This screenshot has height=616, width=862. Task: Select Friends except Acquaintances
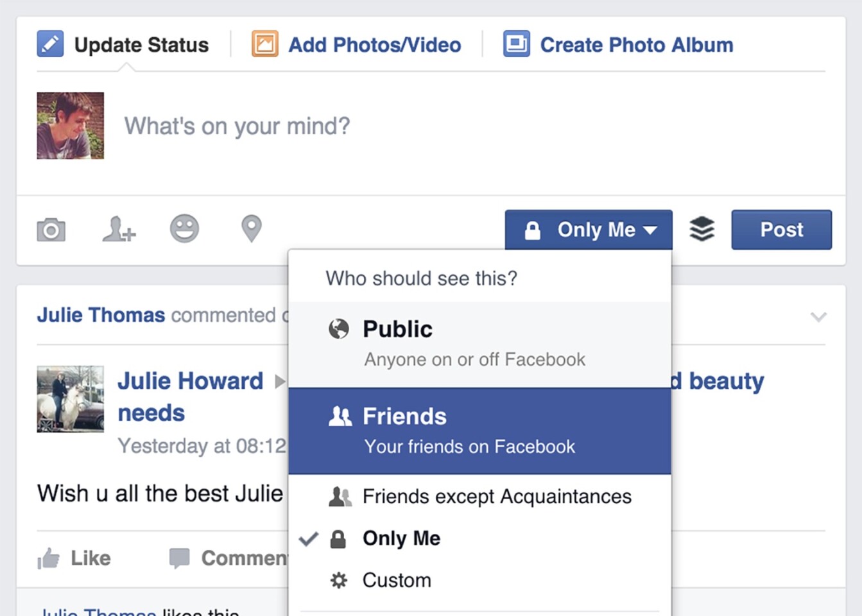[x=496, y=497]
